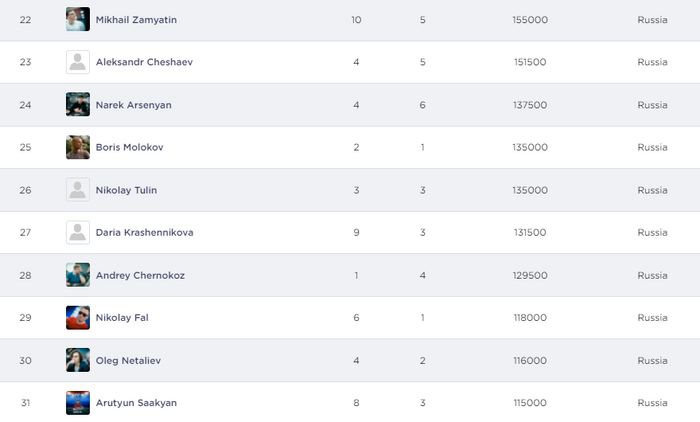Viewport: 700px width, 422px height.
Task: Open Mikhail Zamyatin's player profile link
Action: tap(136, 20)
